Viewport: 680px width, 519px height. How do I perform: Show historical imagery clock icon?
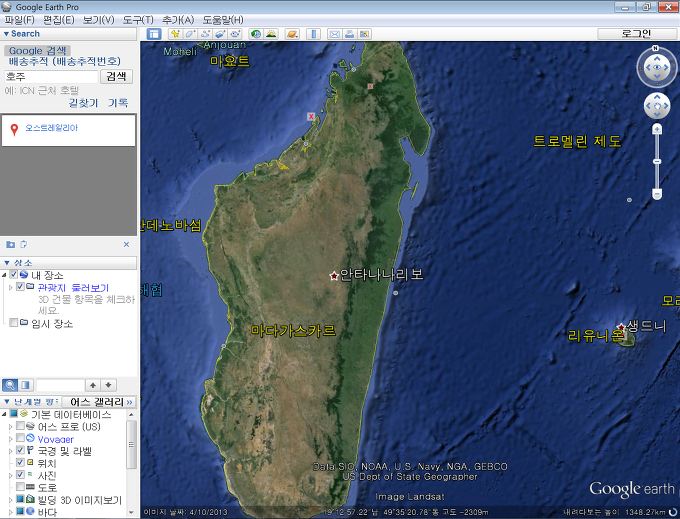256,34
